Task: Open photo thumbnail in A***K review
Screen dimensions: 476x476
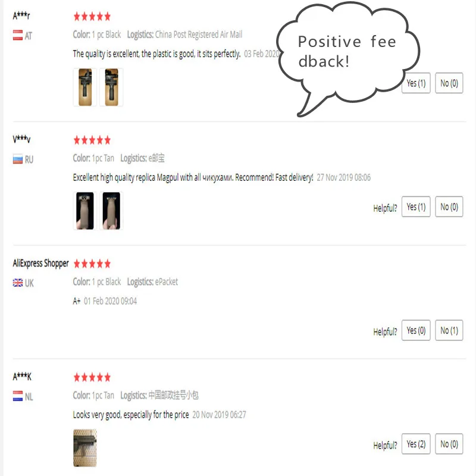Action: click(85, 448)
